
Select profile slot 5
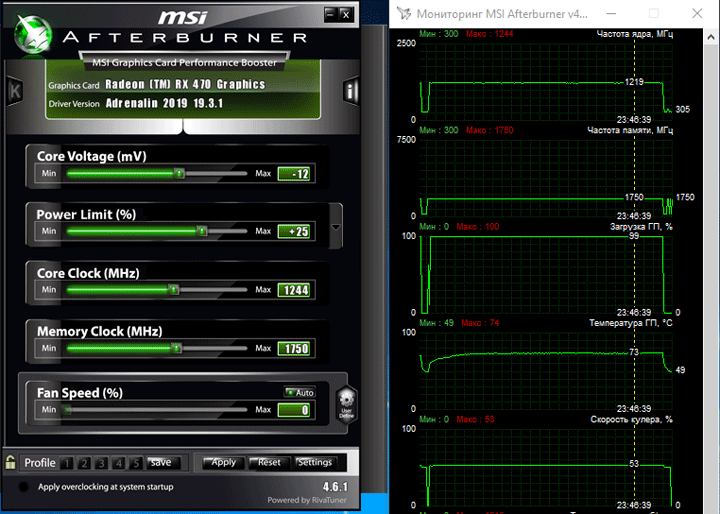tap(135, 463)
